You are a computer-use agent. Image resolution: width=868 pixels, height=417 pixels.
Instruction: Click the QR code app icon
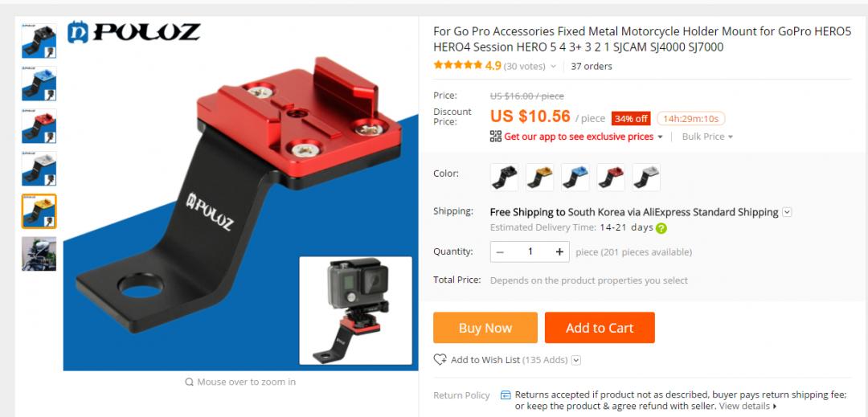(495, 136)
